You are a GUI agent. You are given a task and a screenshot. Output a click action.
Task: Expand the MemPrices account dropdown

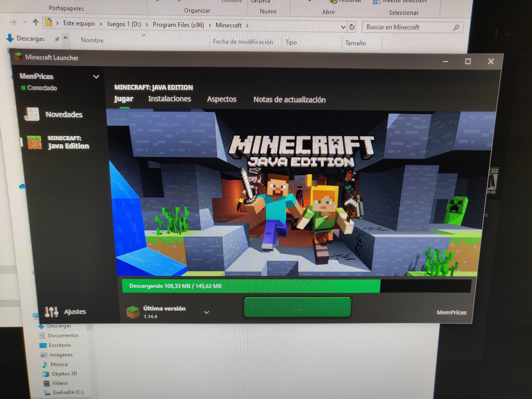coord(96,77)
